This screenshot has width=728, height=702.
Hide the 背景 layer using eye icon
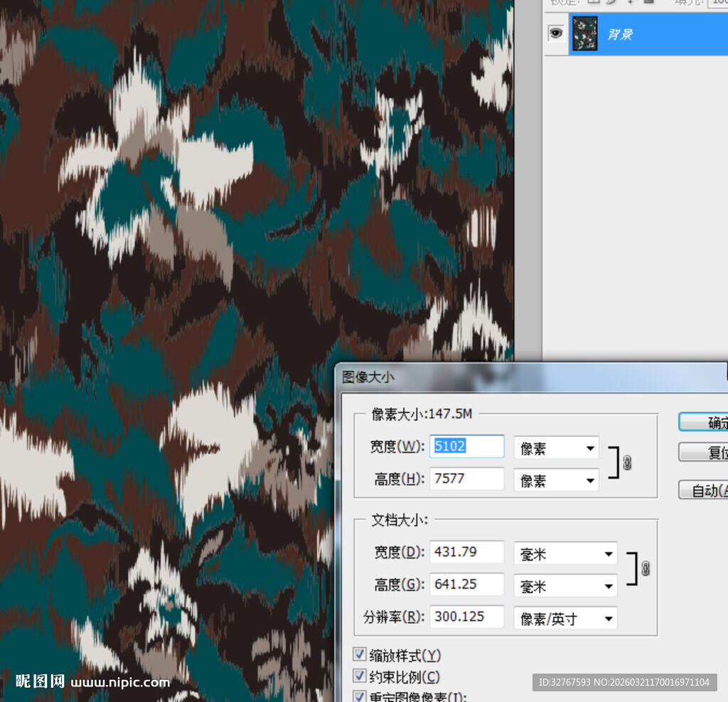(x=556, y=33)
